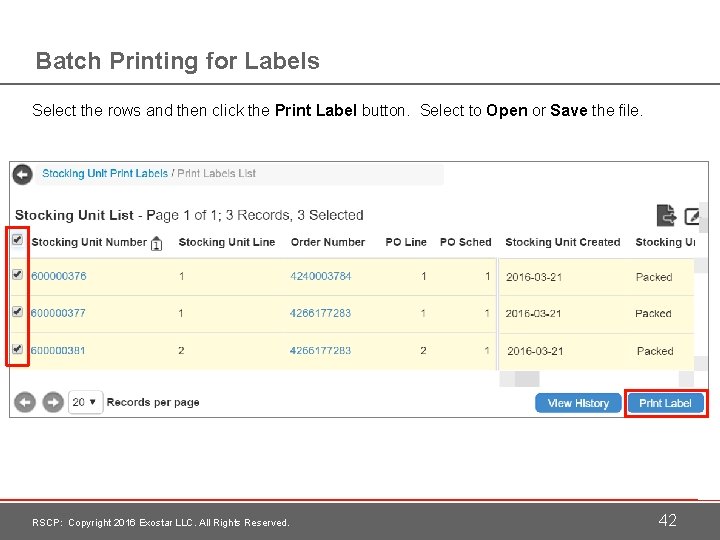Go to the previous page using the arrow
This screenshot has height=540, width=720.
point(25,403)
